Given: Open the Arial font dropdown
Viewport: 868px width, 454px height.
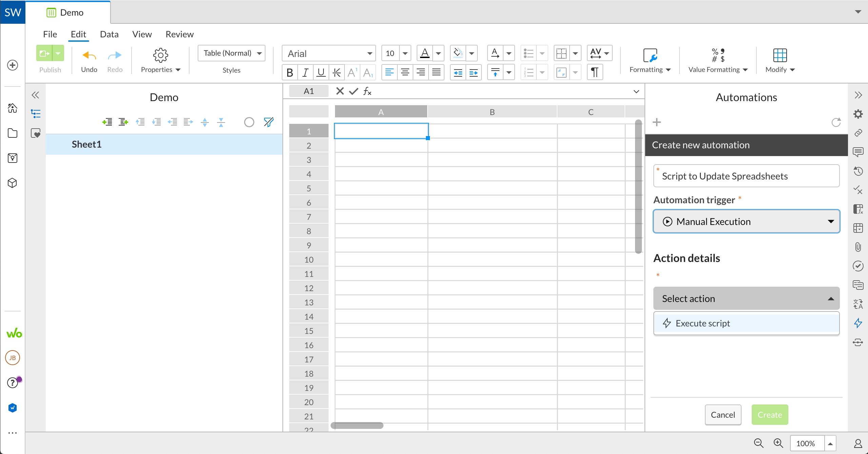Looking at the screenshot, I should (x=329, y=54).
